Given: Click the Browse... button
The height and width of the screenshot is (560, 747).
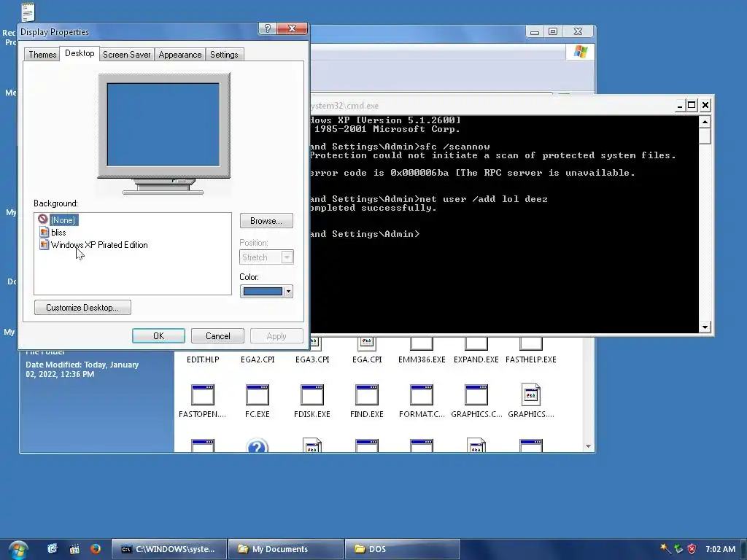Looking at the screenshot, I should coord(266,221).
